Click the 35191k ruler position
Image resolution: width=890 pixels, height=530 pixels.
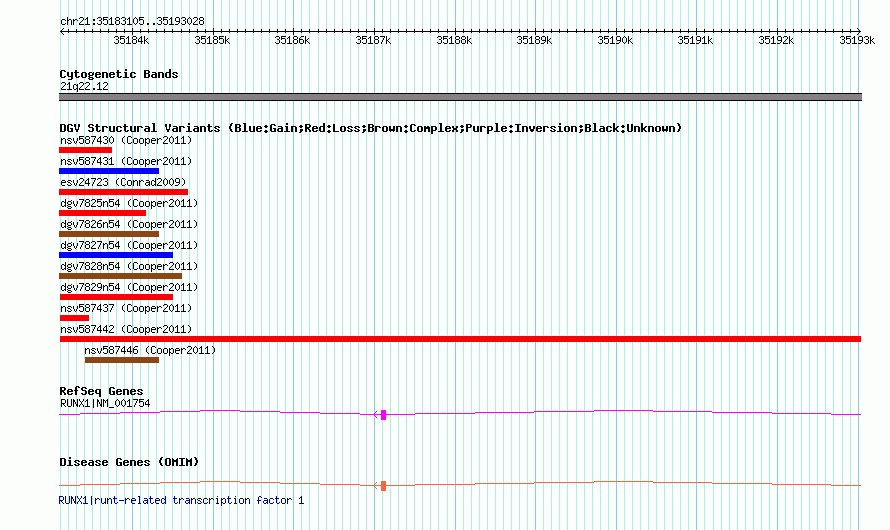[x=695, y=40]
